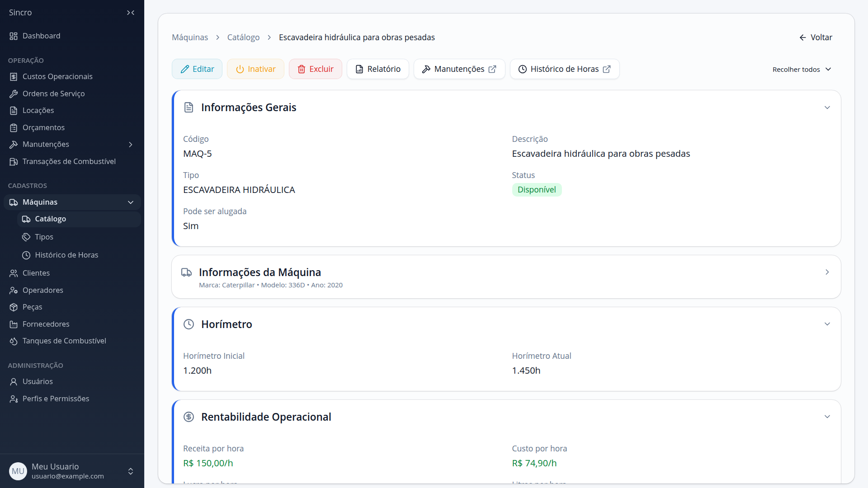
Task: Click the Clientes people icon
Action: pos(14,273)
